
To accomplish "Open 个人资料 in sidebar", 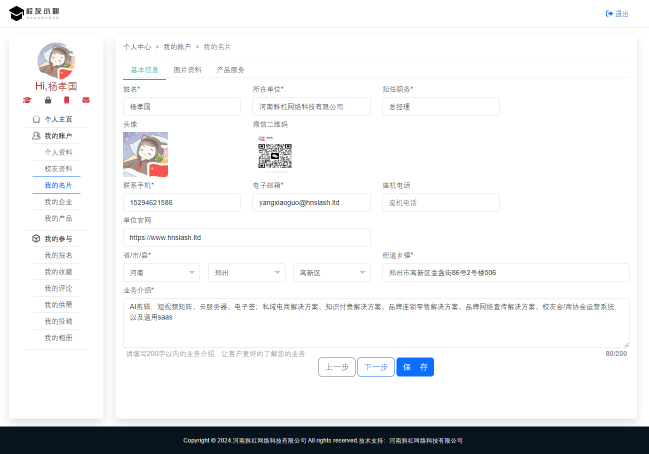I will click(58, 152).
